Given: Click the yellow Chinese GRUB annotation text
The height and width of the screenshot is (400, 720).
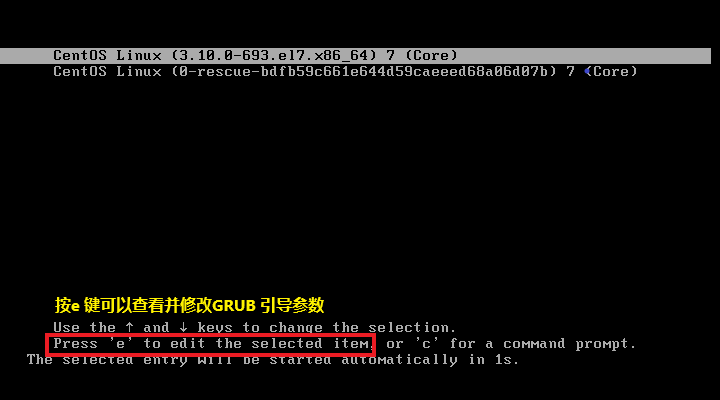Looking at the screenshot, I should coord(189,305).
